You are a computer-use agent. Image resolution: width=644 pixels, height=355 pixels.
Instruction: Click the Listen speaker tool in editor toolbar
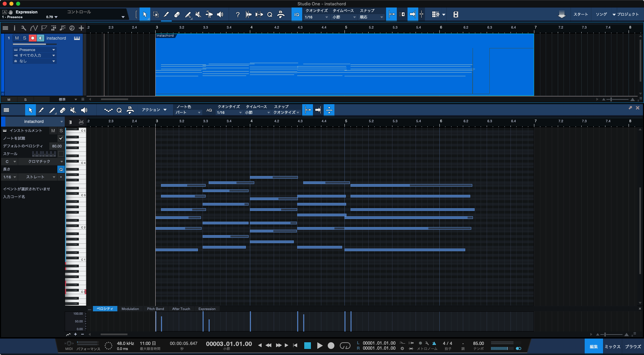(84, 110)
